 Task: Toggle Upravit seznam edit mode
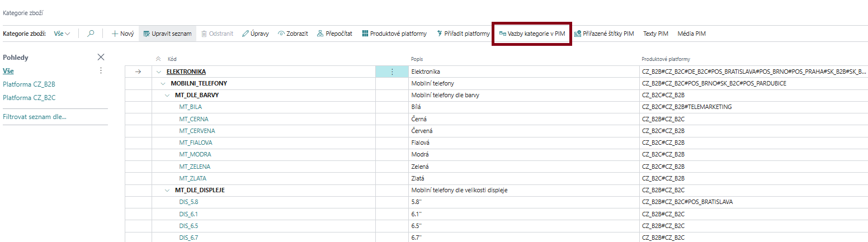coord(167,34)
